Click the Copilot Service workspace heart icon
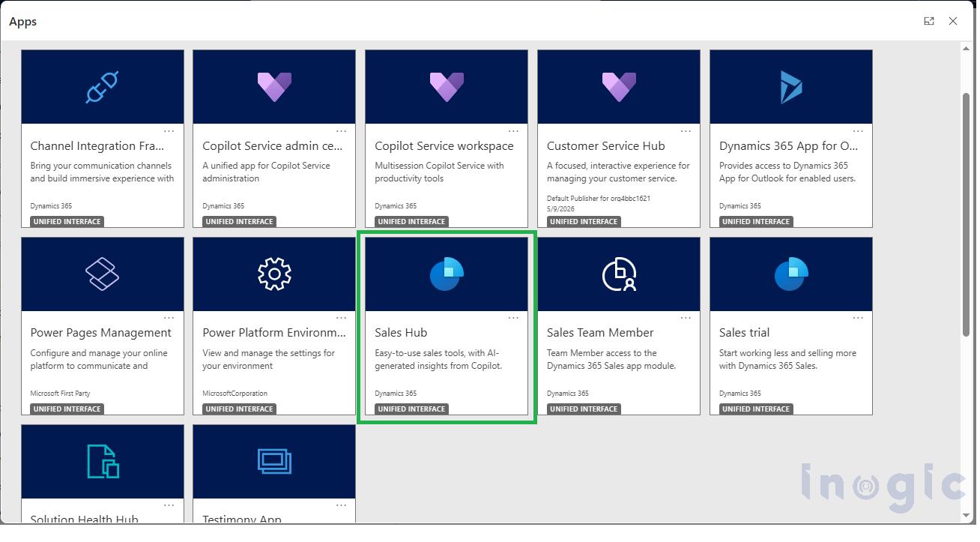This screenshot has width=980, height=542. tap(447, 87)
